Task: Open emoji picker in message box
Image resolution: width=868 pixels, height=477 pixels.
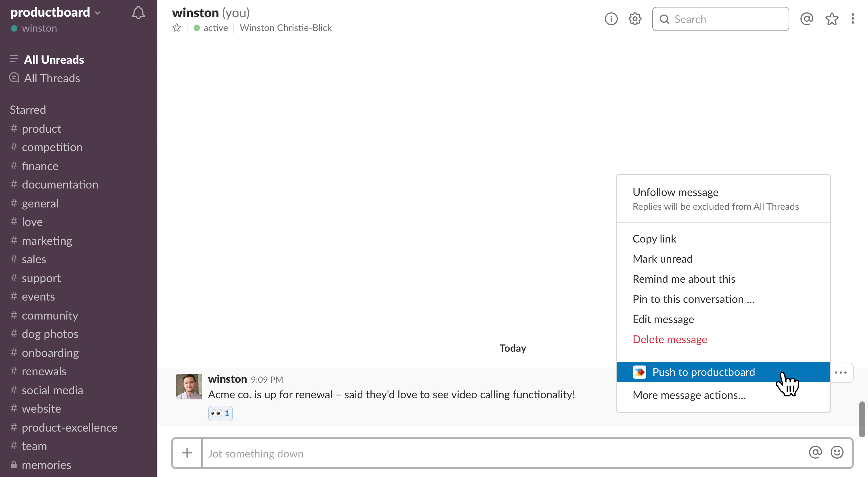Action: pyautogui.click(x=837, y=452)
